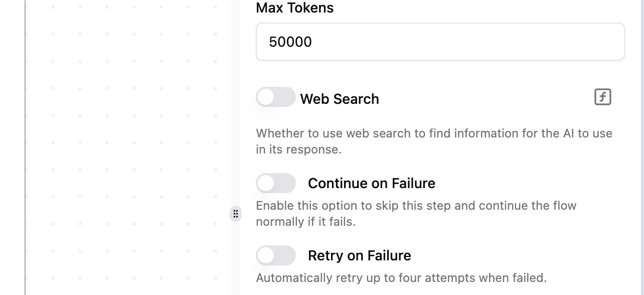Click the Retry on Failure label
Viewport: 644px width, 295px height.
click(x=359, y=255)
